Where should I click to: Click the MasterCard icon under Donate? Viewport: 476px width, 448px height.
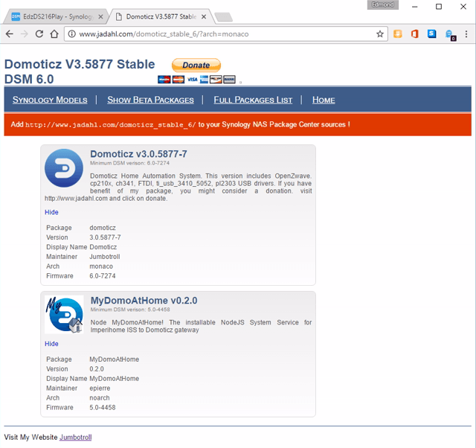pyautogui.click(x=178, y=80)
